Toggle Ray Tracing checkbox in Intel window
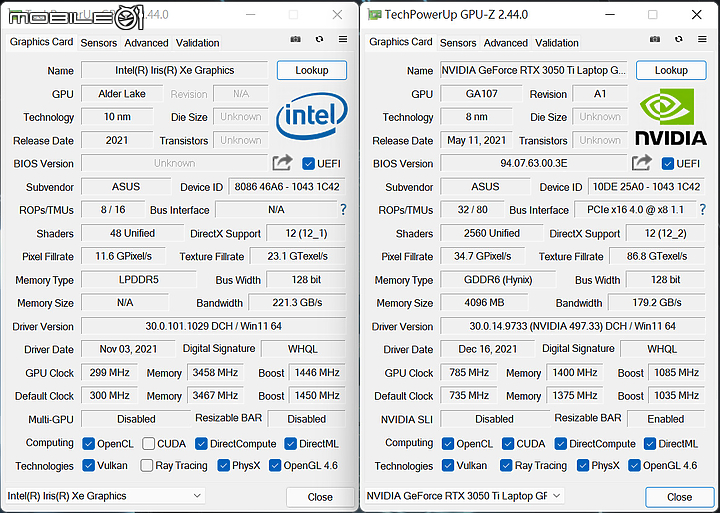Image resolution: width=720 pixels, height=513 pixels. click(x=146, y=466)
